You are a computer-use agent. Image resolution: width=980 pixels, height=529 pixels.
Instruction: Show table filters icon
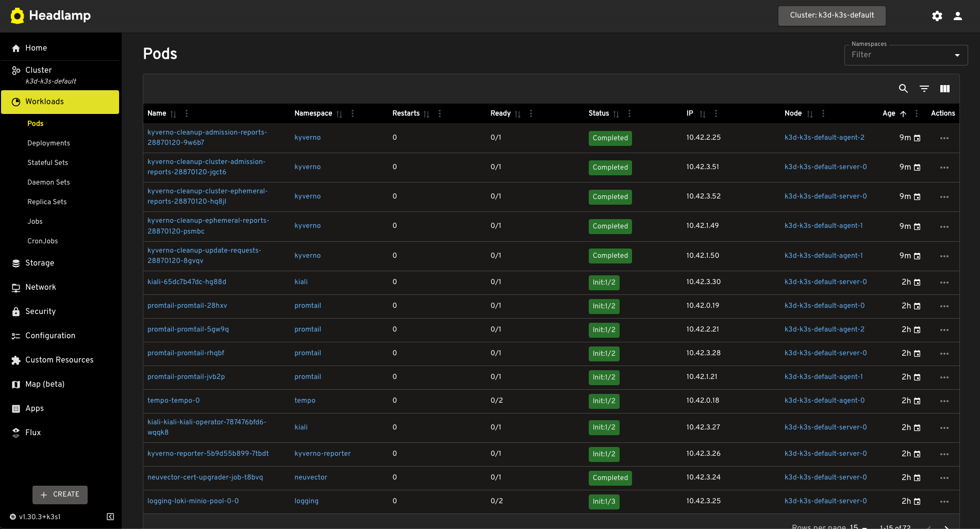924,89
